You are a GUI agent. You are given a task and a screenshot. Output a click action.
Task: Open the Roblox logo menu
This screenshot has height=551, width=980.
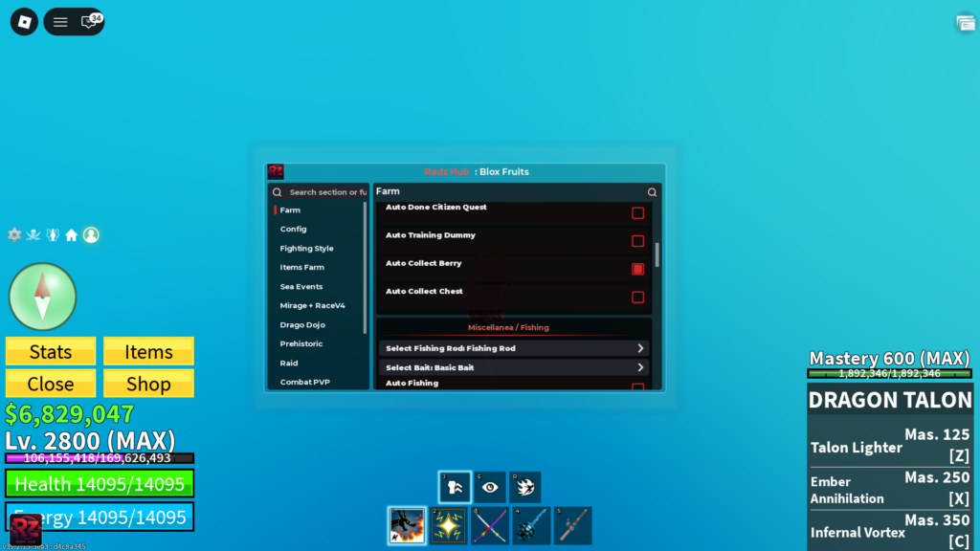(x=24, y=22)
